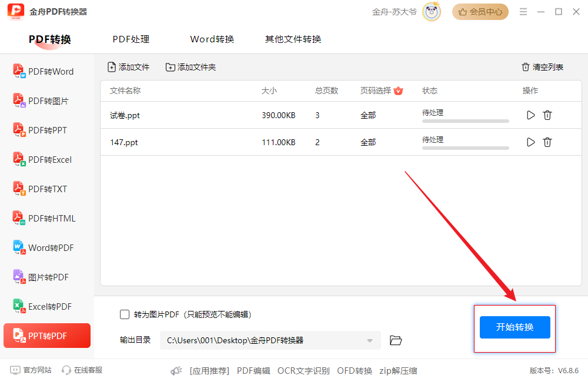Click the progress bar for 147.ppt

click(465, 148)
